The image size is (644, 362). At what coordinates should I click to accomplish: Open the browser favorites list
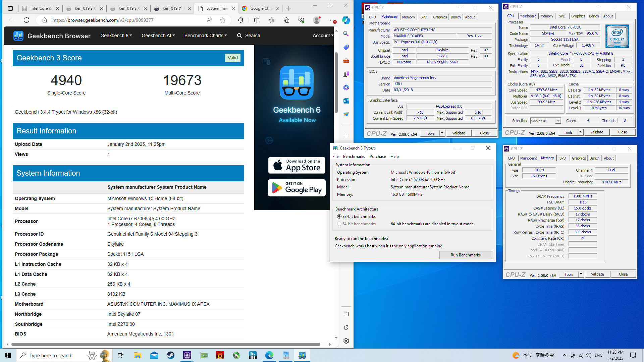(x=272, y=20)
